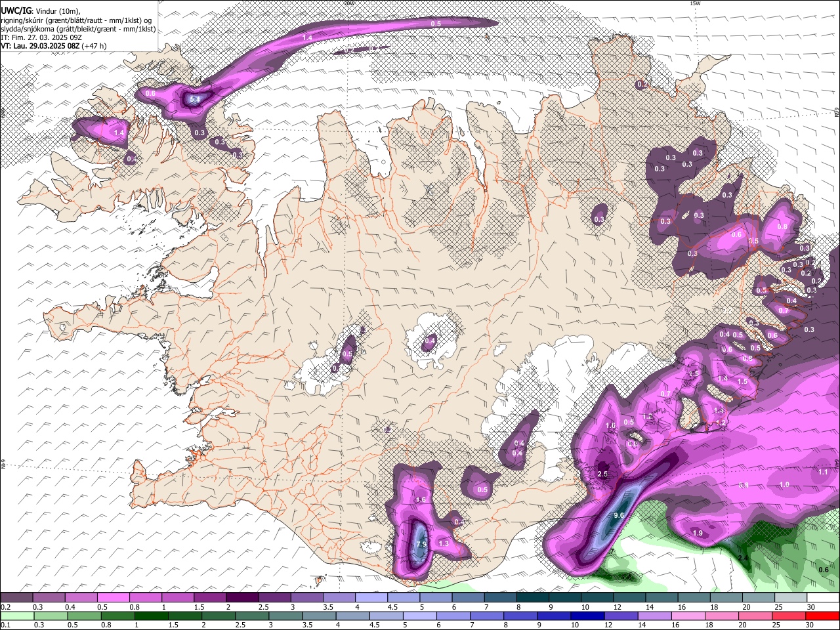Click the 1.1 value at the eastern map edge
Viewport: 840px width, 630px height.
point(823,472)
